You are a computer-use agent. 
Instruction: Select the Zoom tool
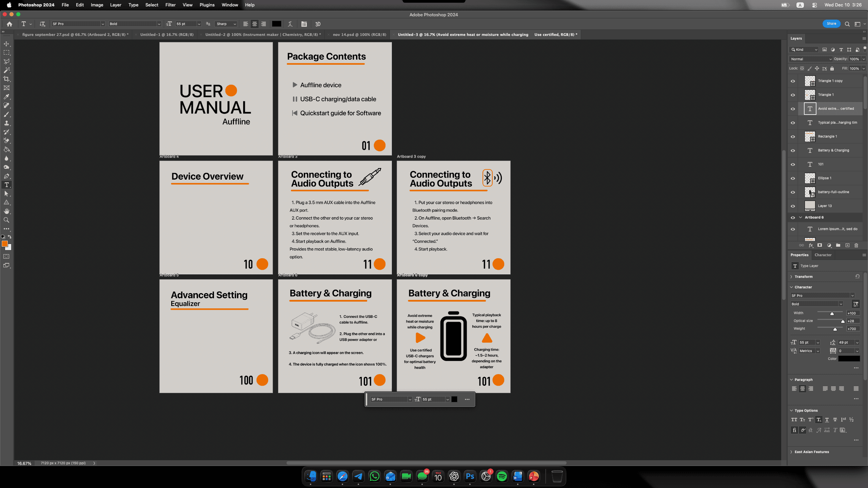6,220
